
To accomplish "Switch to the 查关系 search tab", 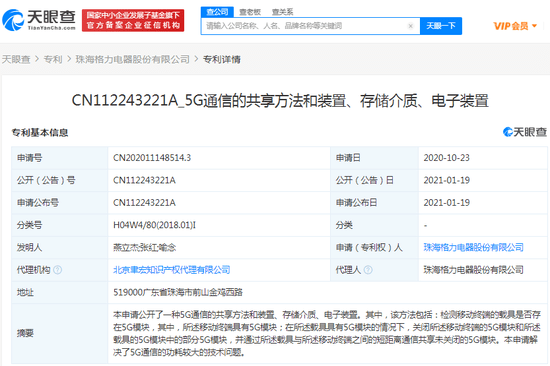I will pyautogui.click(x=282, y=12).
